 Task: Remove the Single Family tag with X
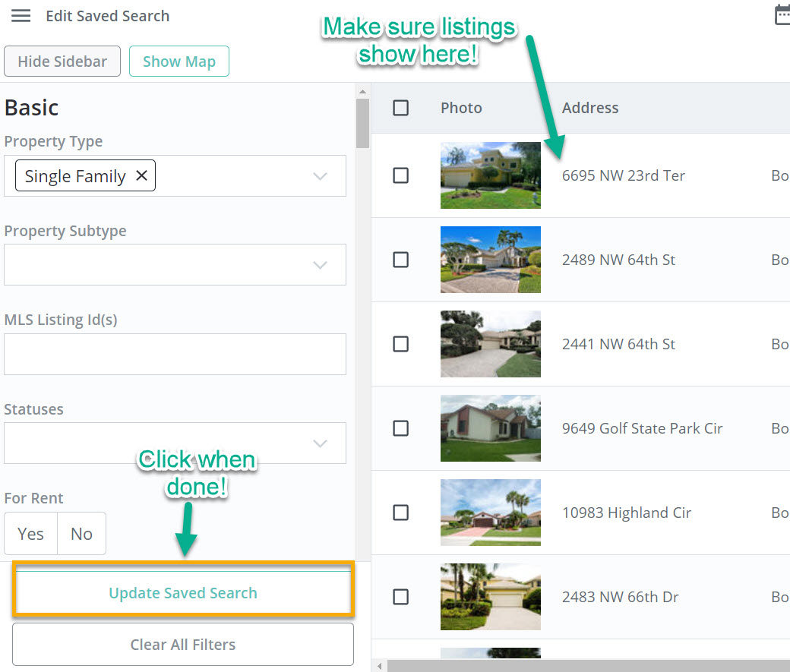(x=141, y=175)
